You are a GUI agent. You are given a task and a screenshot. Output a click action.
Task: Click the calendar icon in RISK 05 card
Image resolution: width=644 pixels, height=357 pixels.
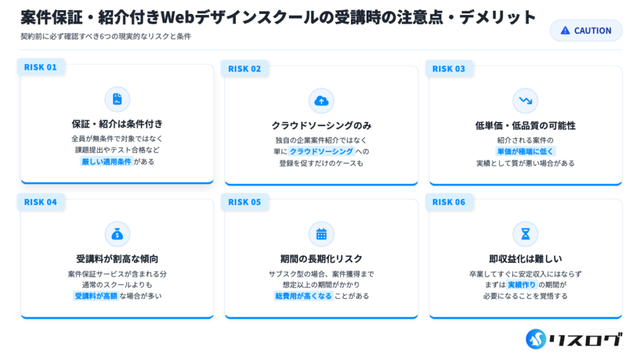(321, 234)
